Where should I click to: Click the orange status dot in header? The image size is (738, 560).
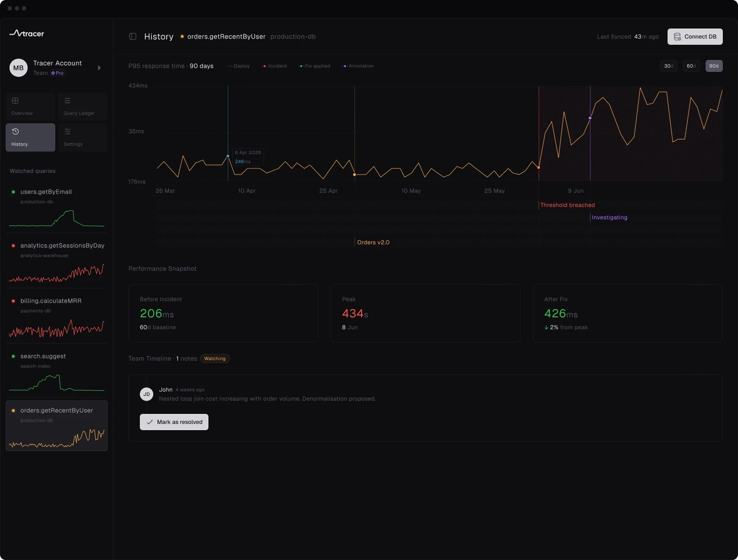[182, 37]
